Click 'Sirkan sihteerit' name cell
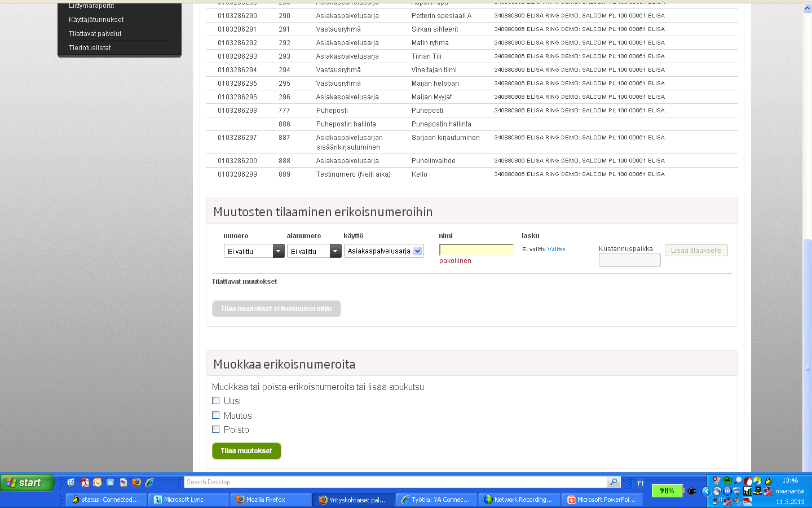Screen dimensions: 812x508 pyautogui.click(x=435, y=29)
